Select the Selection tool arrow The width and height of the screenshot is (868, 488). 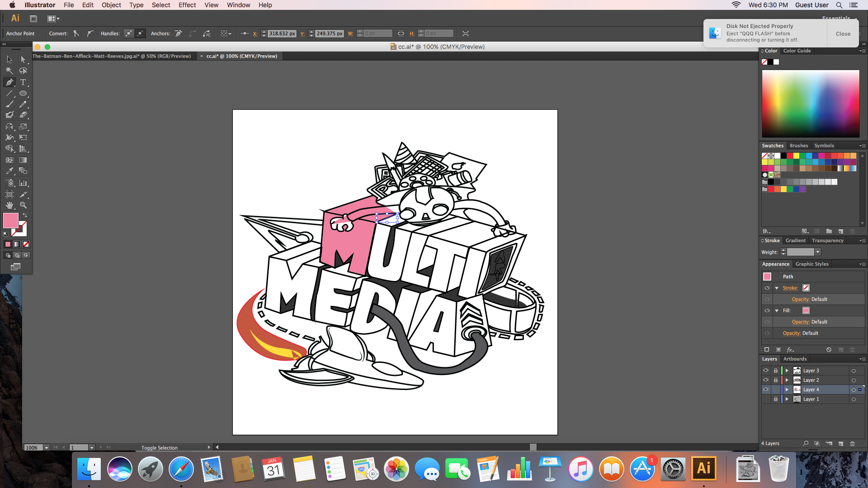coord(9,60)
